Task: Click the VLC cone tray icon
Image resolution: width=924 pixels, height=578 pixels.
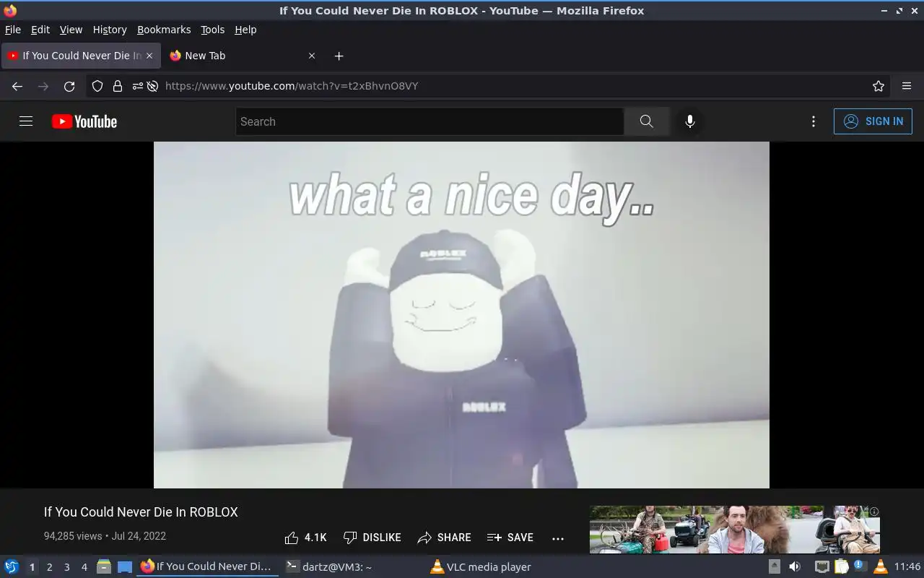Action: pos(880,566)
